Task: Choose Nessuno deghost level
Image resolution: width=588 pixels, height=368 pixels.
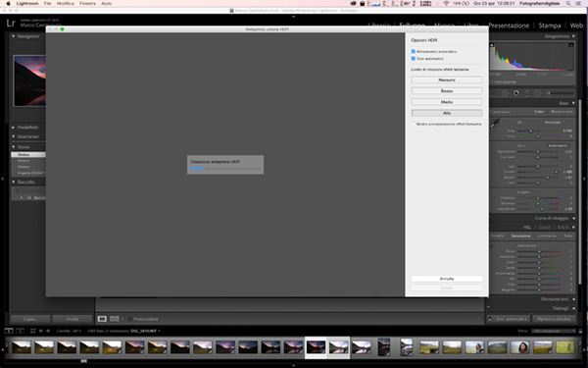Action: pyautogui.click(x=447, y=80)
